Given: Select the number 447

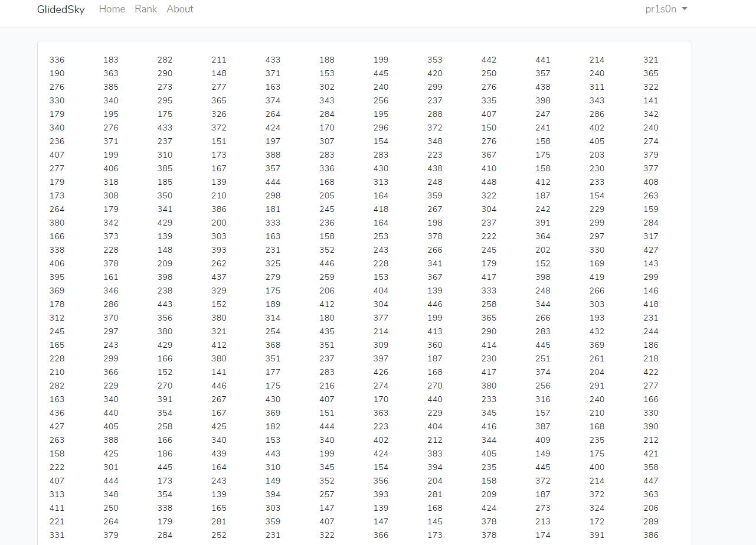Looking at the screenshot, I should [651, 481].
